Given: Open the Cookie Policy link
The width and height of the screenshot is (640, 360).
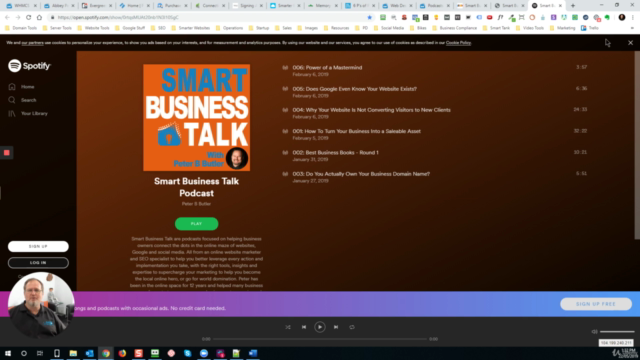Looking at the screenshot, I should pos(458,42).
